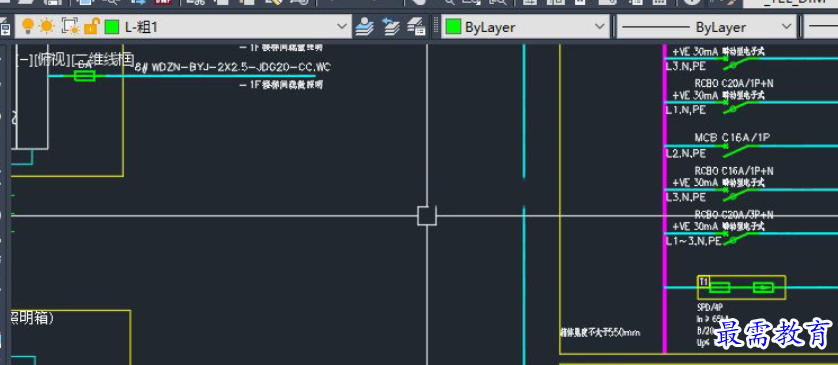This screenshot has width=838, height=365.
Task: Click the Make Object's Layer Current icon
Action: pos(365,26)
